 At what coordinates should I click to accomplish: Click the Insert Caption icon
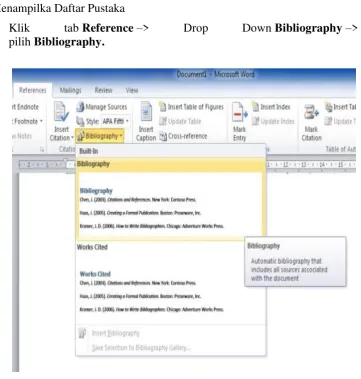pos(146,112)
